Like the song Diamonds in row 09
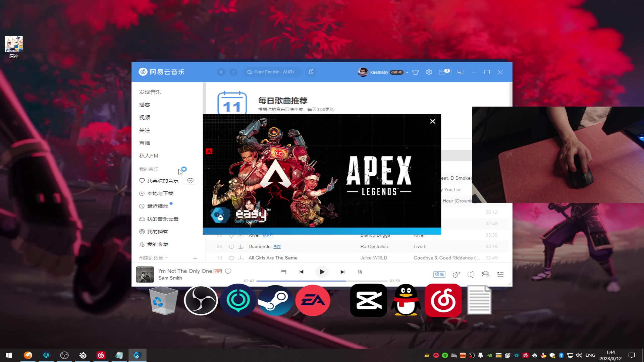 pos(231,247)
